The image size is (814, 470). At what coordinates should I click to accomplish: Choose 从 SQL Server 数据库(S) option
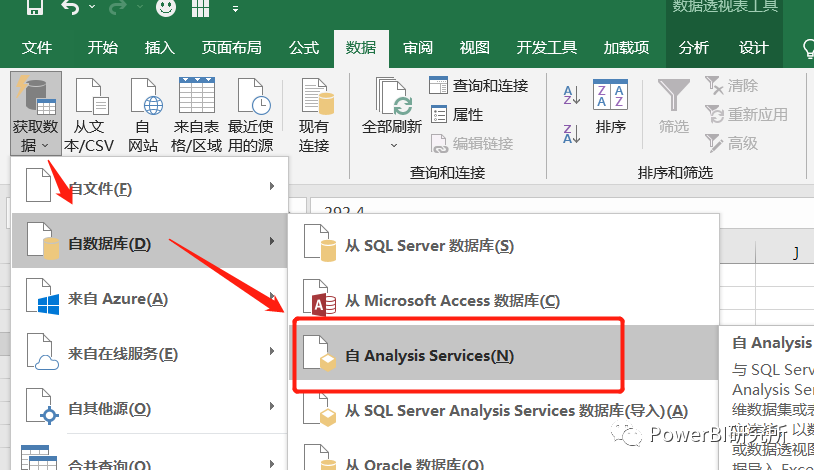(x=428, y=246)
